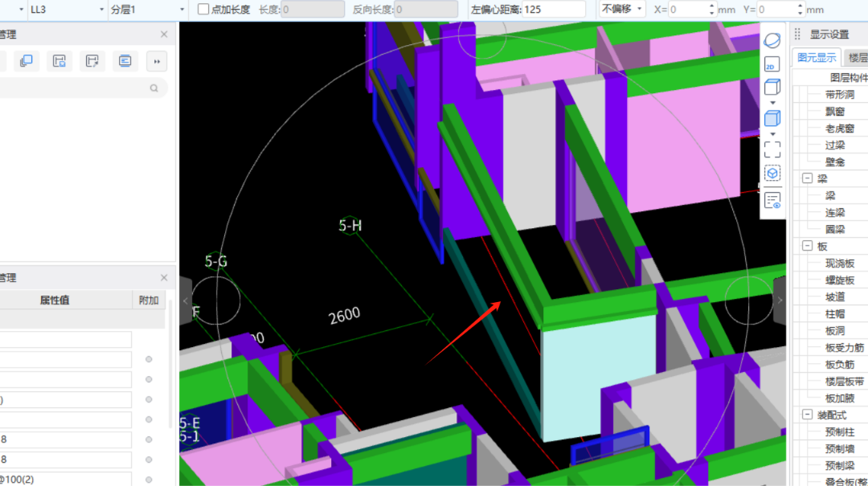The height and width of the screenshot is (486, 868).
Task: Switch to the 楼层 tab
Action: click(x=858, y=58)
